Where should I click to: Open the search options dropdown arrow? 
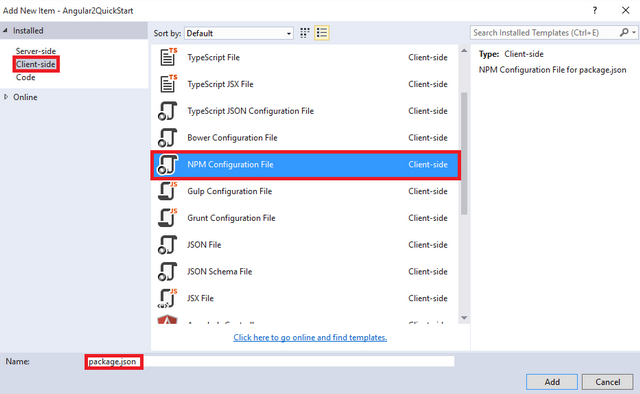pos(634,32)
